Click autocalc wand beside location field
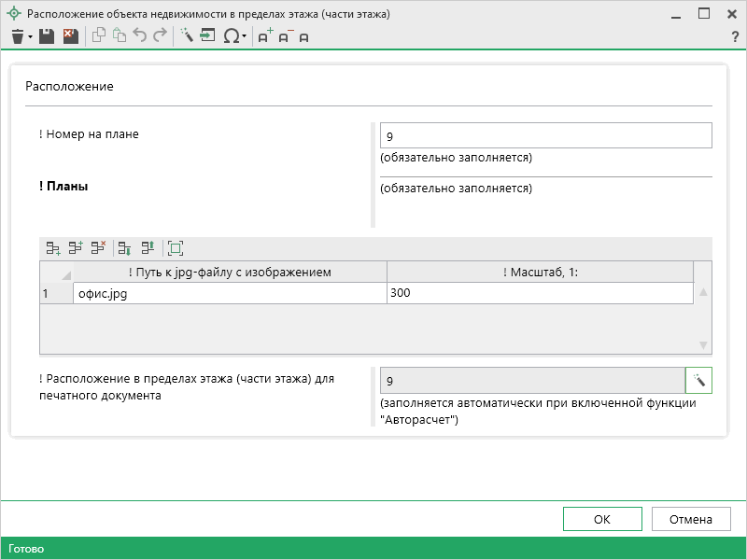Image resolution: width=747 pixels, height=560 pixels. point(698,381)
